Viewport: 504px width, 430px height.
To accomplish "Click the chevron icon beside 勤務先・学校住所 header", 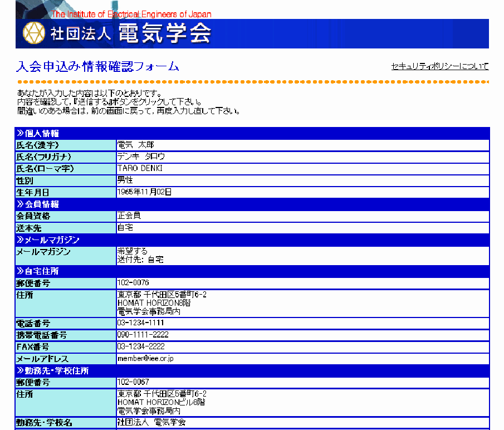I will pos(21,371).
